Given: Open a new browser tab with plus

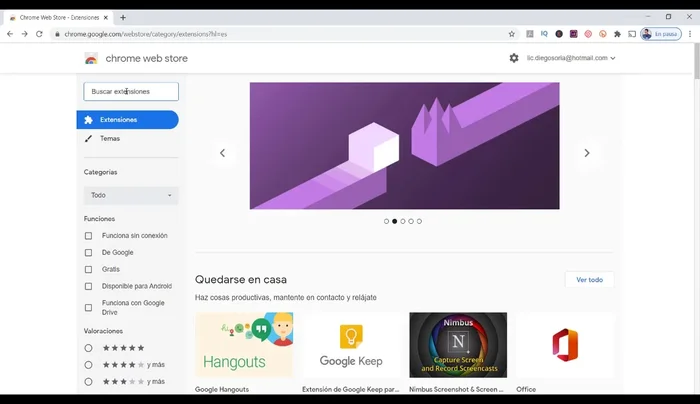Looking at the screenshot, I should tap(123, 17).
